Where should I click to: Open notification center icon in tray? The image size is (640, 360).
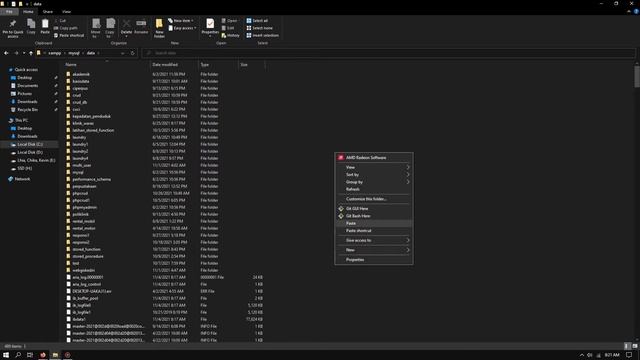click(x=629, y=355)
